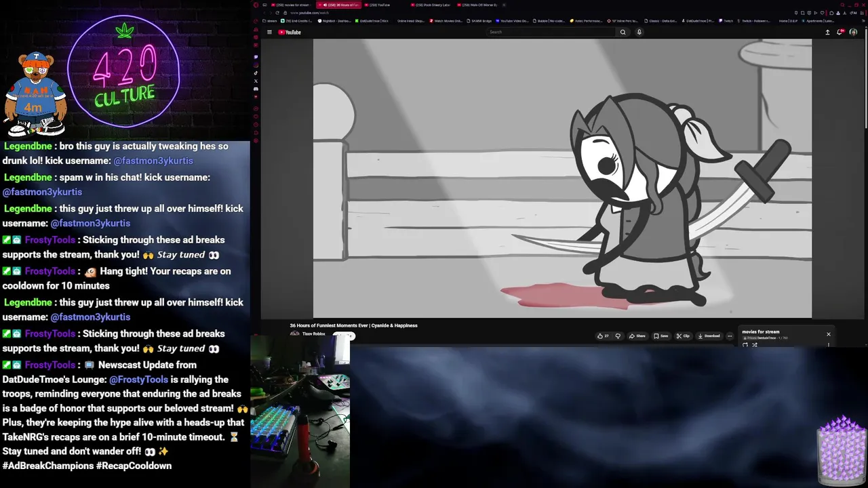Click the YouTube search magnifier button

(623, 32)
